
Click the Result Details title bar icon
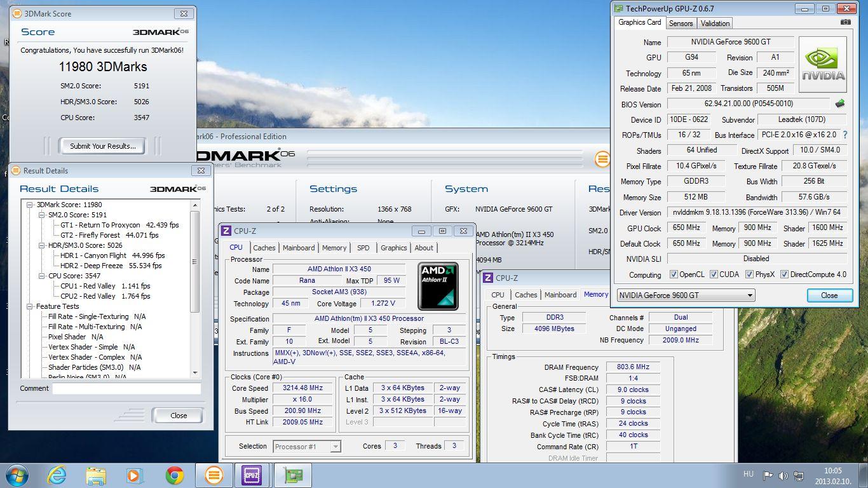[16, 170]
